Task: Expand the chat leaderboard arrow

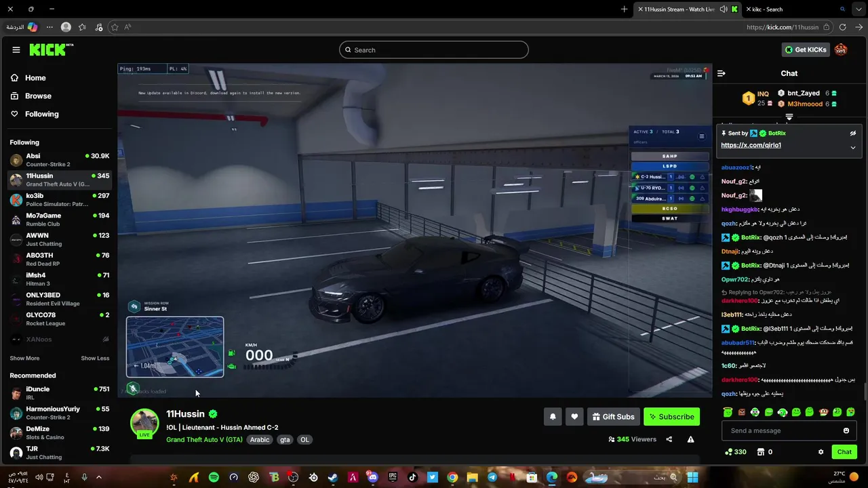Action: click(x=789, y=117)
